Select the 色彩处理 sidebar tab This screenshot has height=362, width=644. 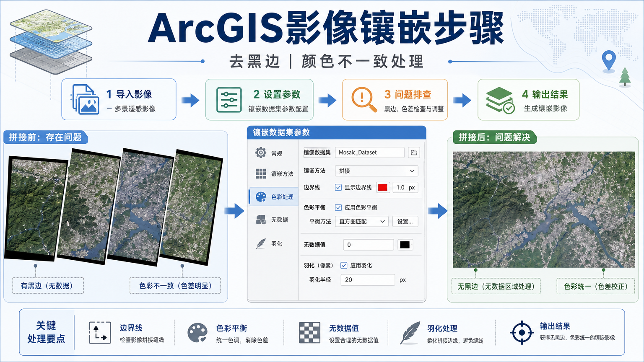273,197
